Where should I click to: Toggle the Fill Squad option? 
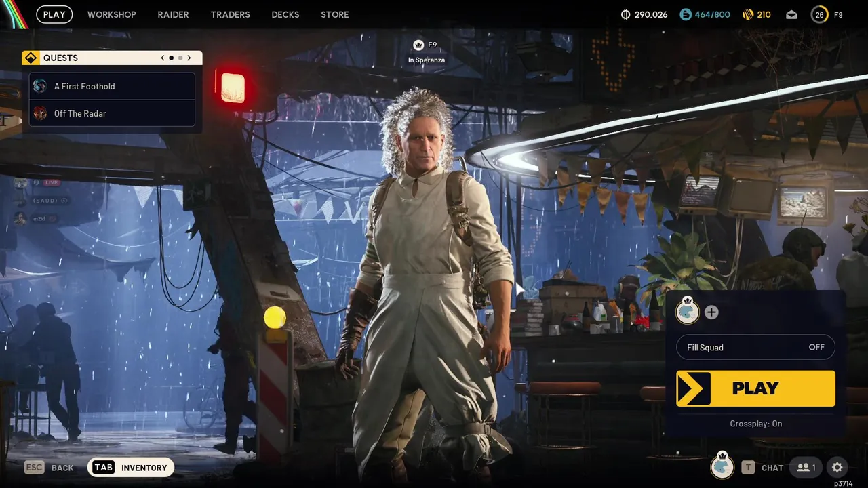coord(755,347)
